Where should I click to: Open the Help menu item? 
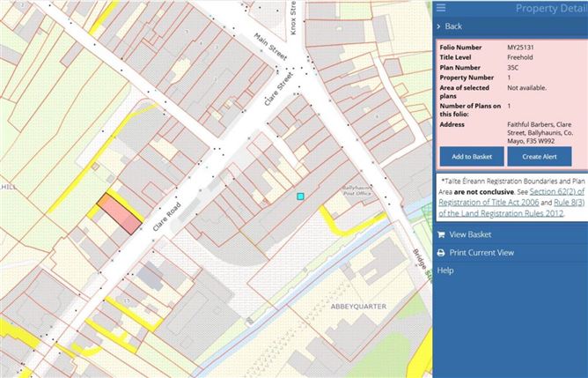445,271
